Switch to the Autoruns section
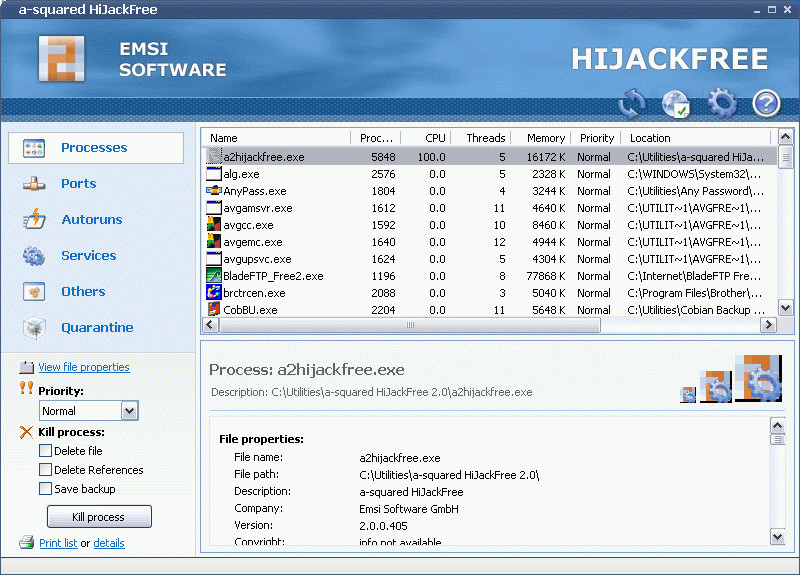 pos(92,219)
